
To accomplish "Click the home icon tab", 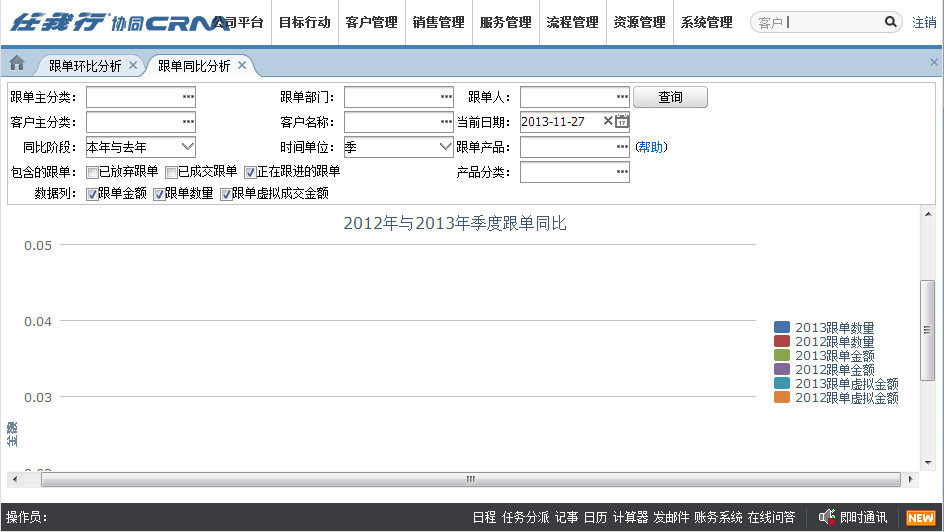I will (x=17, y=64).
